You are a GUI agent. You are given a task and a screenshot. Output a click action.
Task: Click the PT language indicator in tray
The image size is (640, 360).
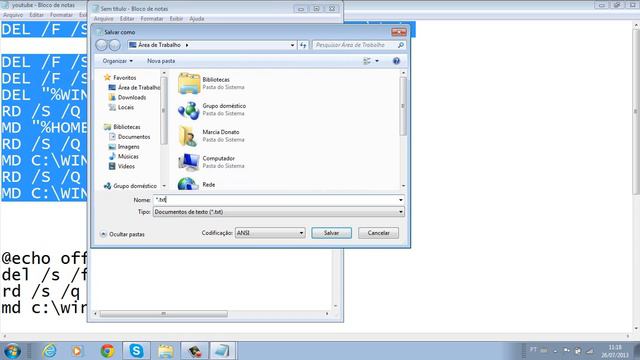pyautogui.click(x=533, y=350)
